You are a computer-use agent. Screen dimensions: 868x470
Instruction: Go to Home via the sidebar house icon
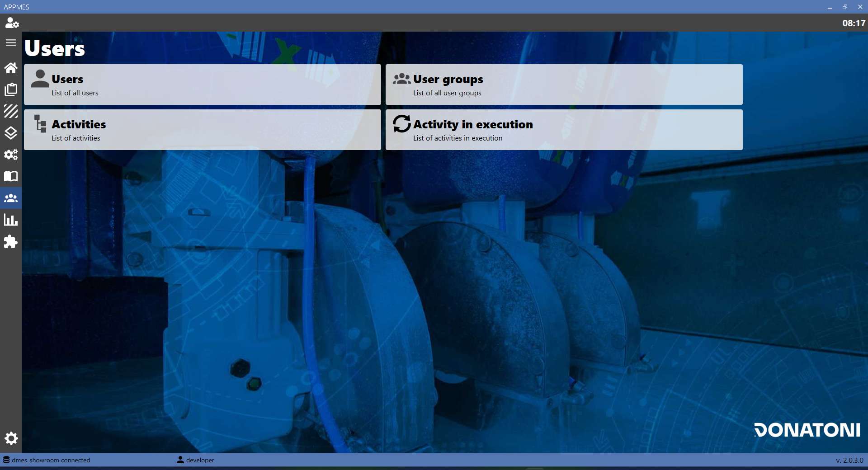click(x=11, y=68)
